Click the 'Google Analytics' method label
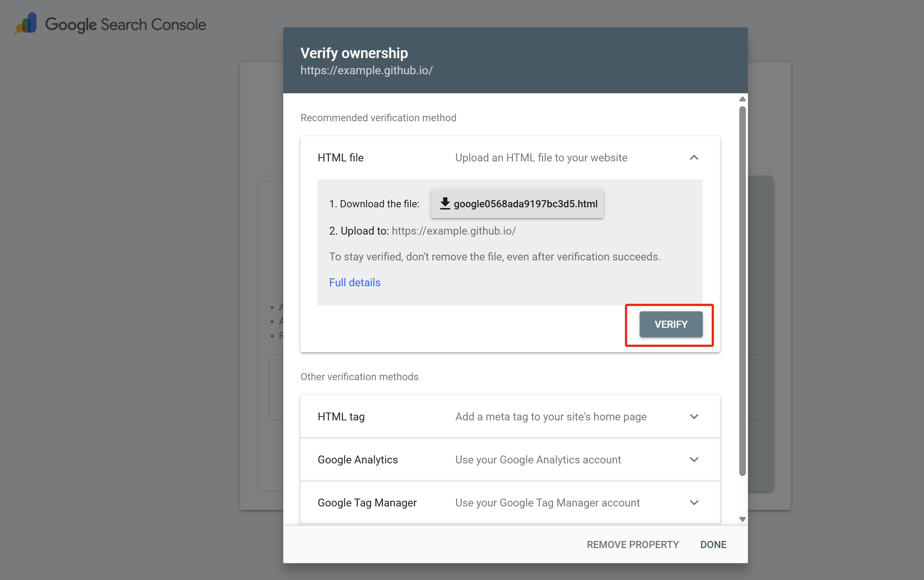 (358, 459)
